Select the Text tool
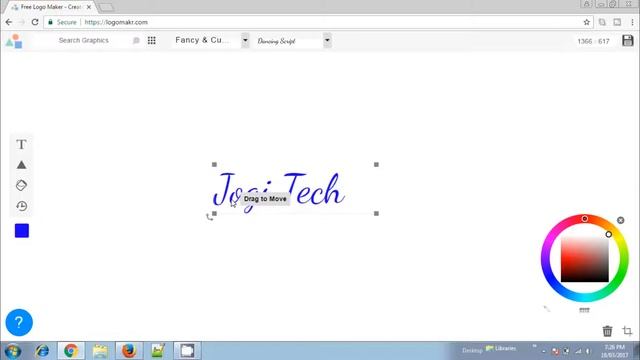This screenshot has height=360, width=640. coord(21,144)
